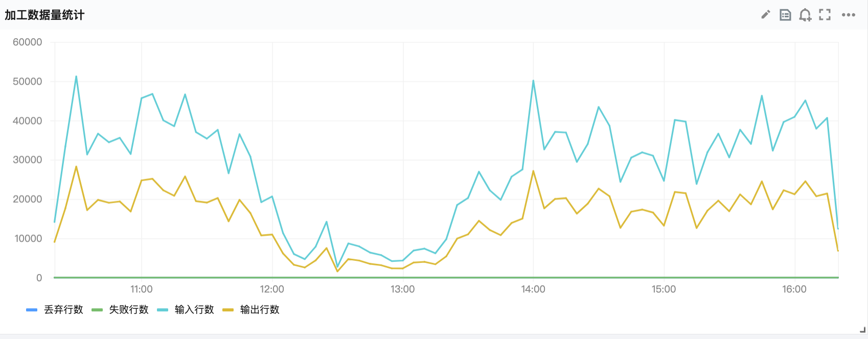Select the 11:00 x-axis label
Screen dimensions: 868x339
142,289
